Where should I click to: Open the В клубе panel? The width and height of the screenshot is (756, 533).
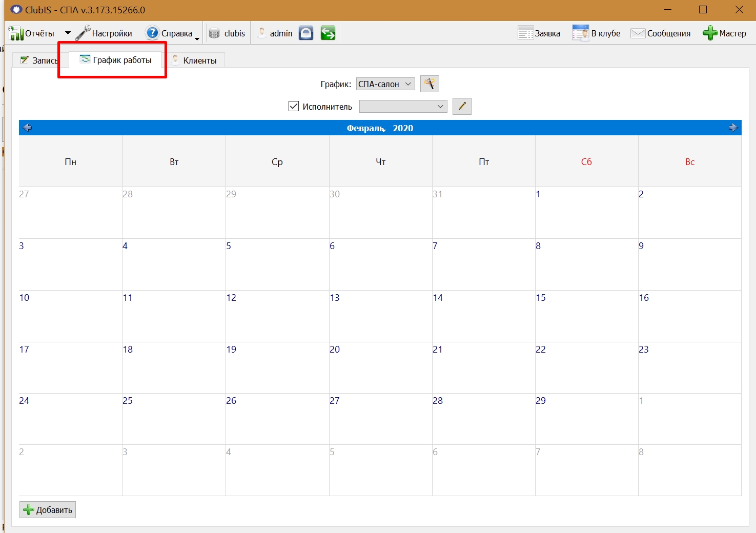tap(596, 33)
